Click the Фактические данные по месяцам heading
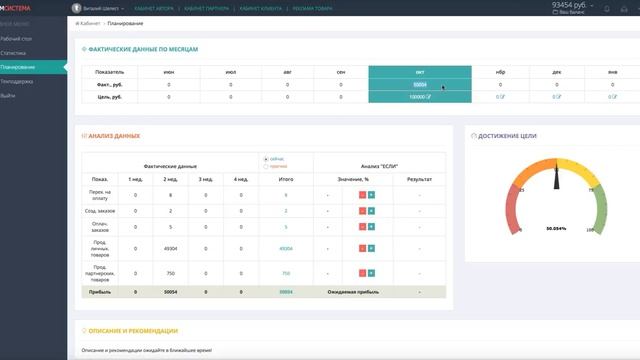The width and height of the screenshot is (640, 360). click(143, 49)
